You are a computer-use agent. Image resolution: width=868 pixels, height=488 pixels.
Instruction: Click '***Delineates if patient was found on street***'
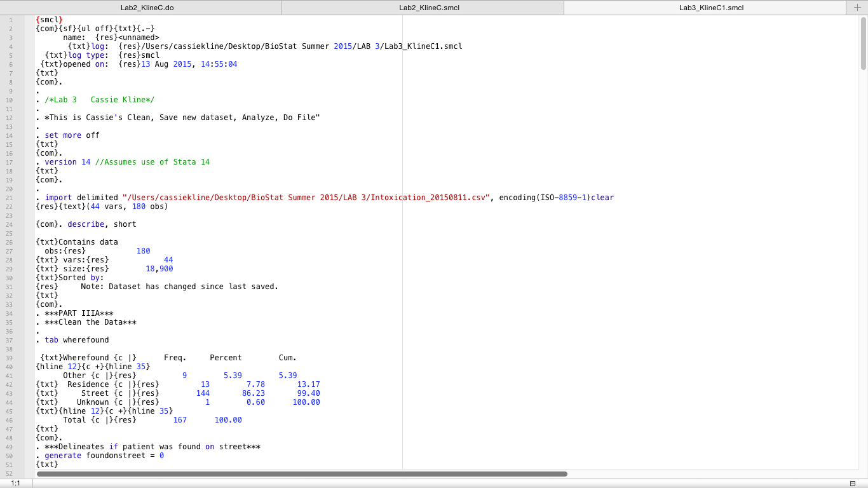[153, 447]
